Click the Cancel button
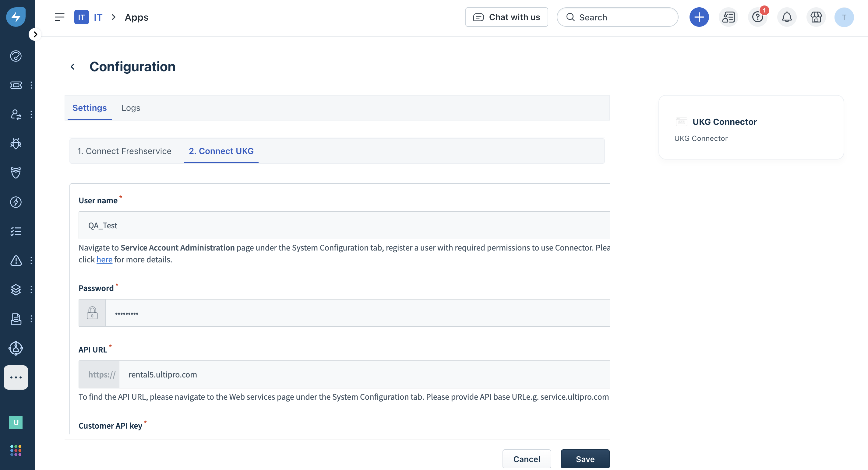 pos(526,459)
